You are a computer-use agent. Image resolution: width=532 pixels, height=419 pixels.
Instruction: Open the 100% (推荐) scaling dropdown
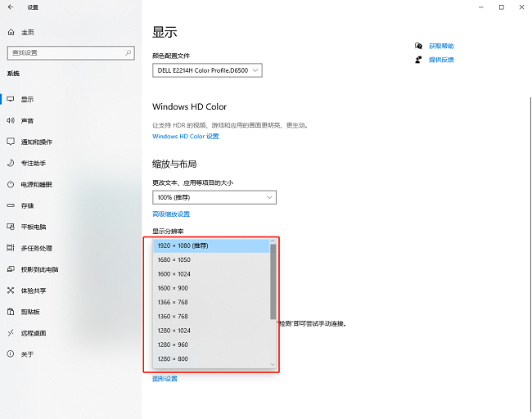click(214, 198)
